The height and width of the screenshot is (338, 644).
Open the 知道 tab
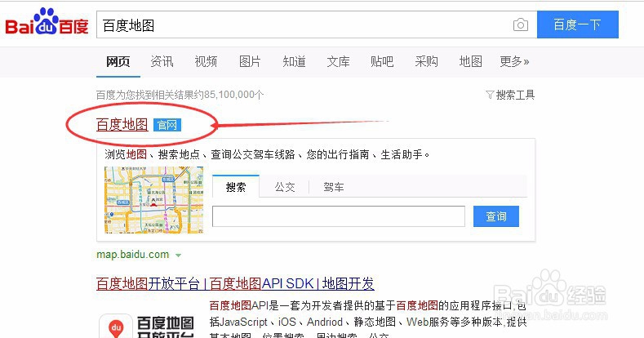pos(294,61)
